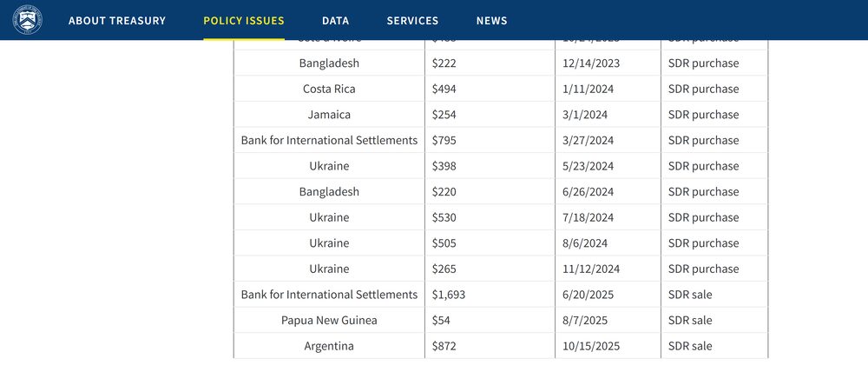Select the $1,693 amount cell
This screenshot has height=372, width=868.
(449, 295)
